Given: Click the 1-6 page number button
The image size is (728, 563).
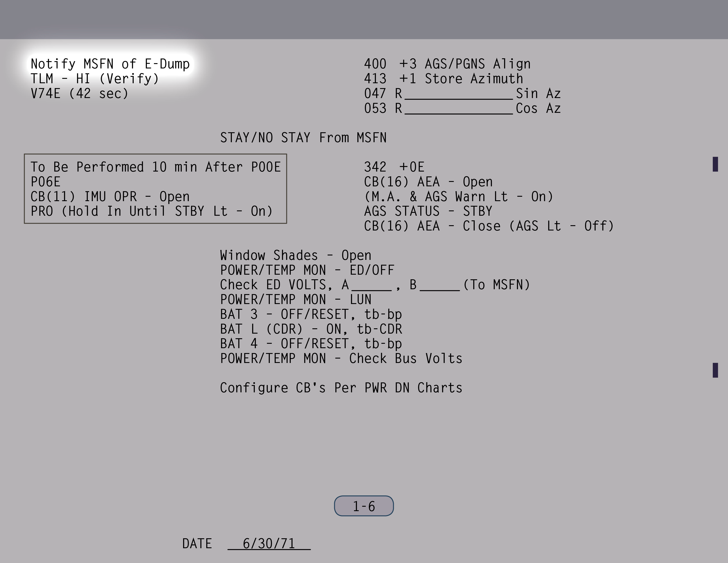Looking at the screenshot, I should (364, 506).
